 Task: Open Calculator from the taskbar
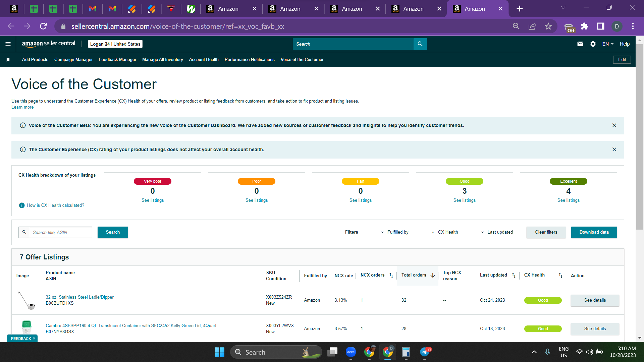[406, 352]
